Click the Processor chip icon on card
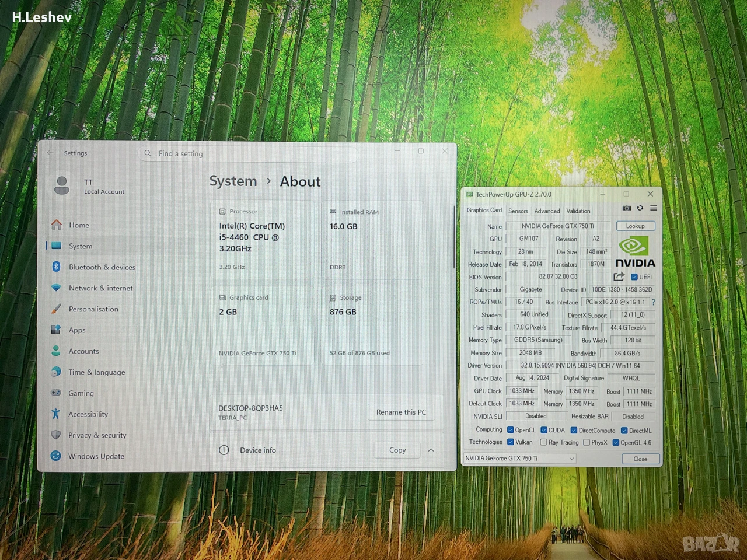Image resolution: width=747 pixels, height=560 pixels. [x=222, y=211]
